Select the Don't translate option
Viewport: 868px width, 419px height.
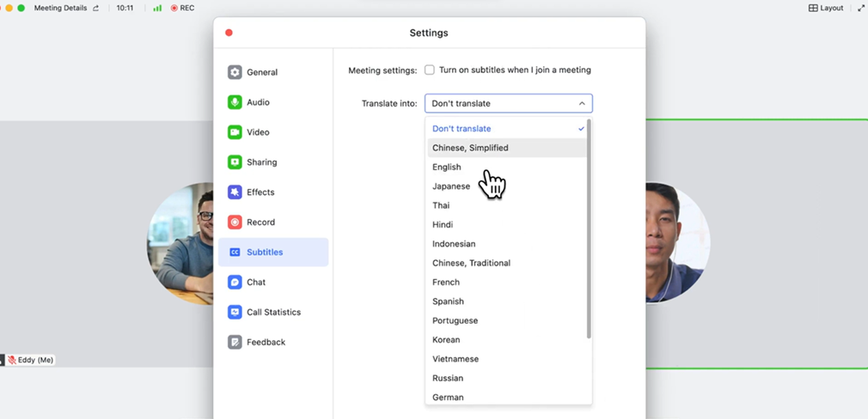[462, 129]
